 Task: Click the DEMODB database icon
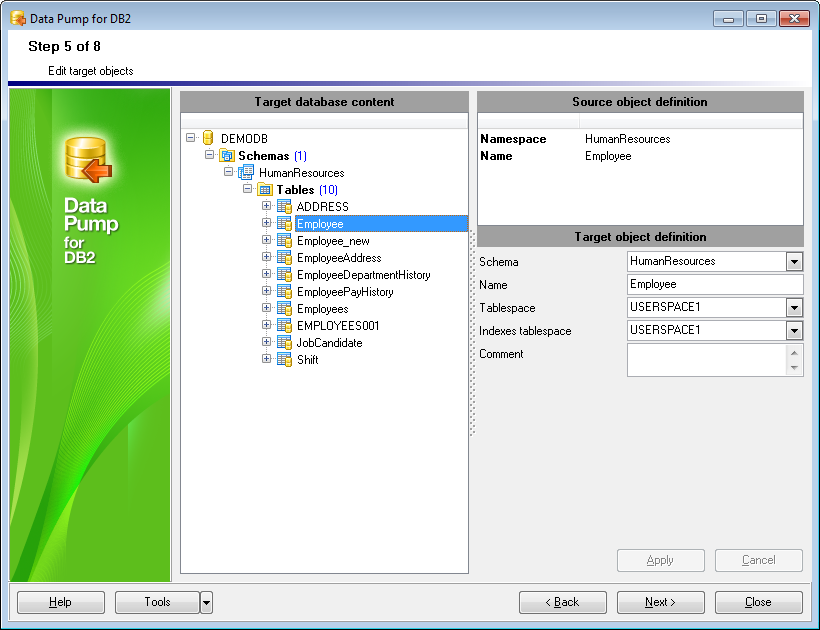[x=208, y=138]
